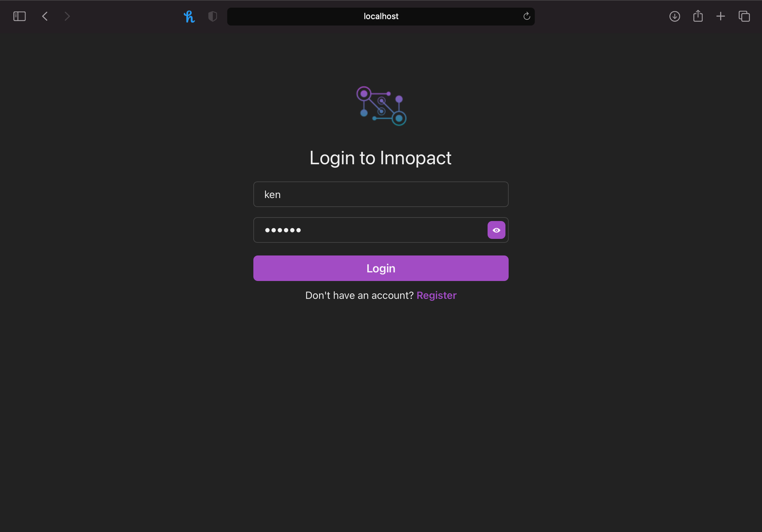This screenshot has height=532, width=762.
Task: Open the share menu
Action: tap(698, 16)
